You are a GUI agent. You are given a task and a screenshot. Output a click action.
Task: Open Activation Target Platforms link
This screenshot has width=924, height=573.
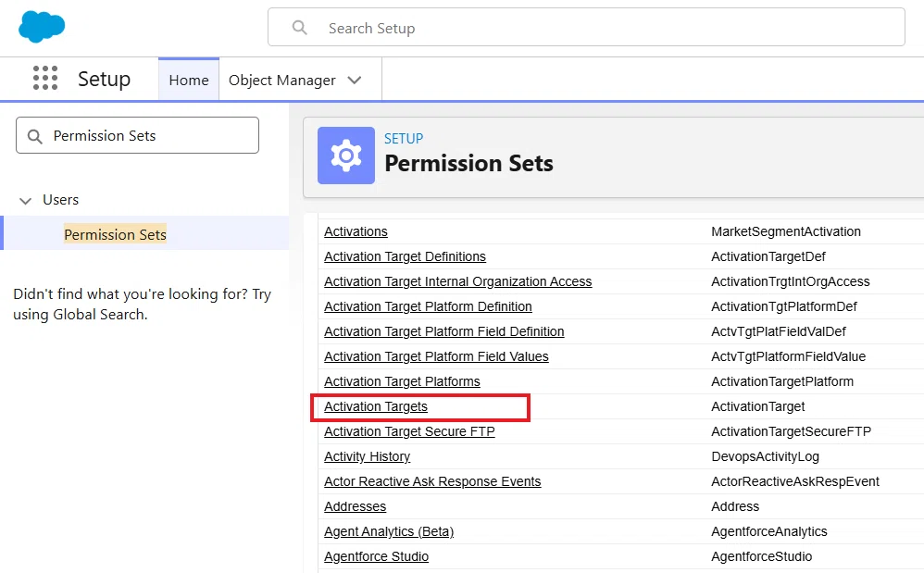(x=402, y=381)
